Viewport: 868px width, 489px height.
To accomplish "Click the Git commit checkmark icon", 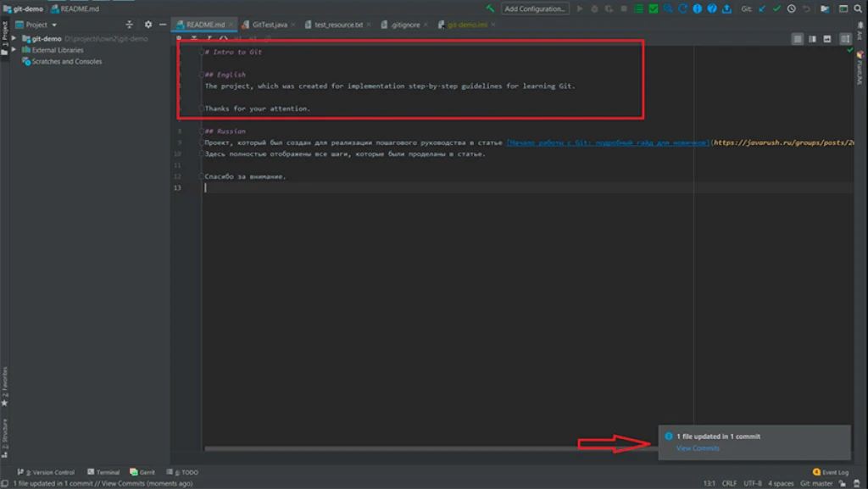I will (776, 8).
